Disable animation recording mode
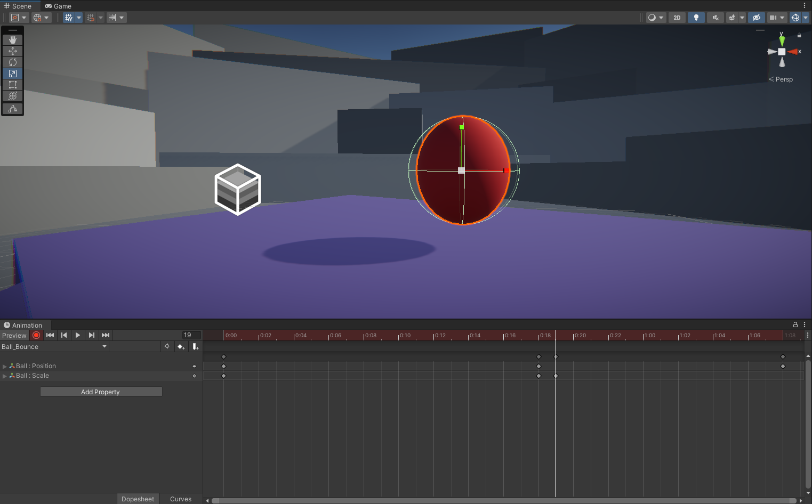Screen dimensions: 812x504 pos(36,335)
